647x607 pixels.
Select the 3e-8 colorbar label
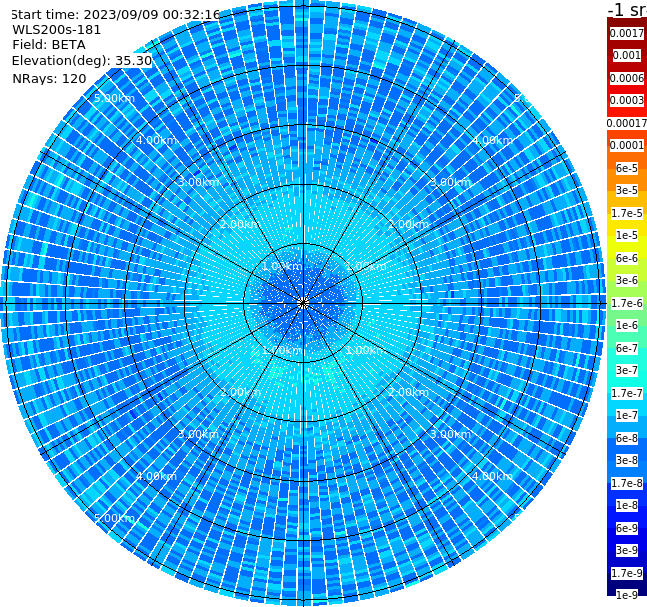pyautogui.click(x=627, y=460)
